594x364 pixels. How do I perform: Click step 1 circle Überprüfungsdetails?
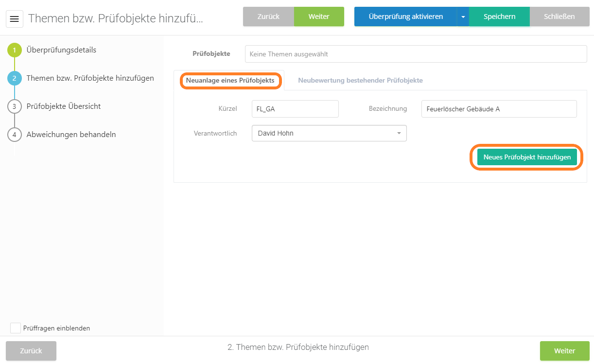[15, 50]
